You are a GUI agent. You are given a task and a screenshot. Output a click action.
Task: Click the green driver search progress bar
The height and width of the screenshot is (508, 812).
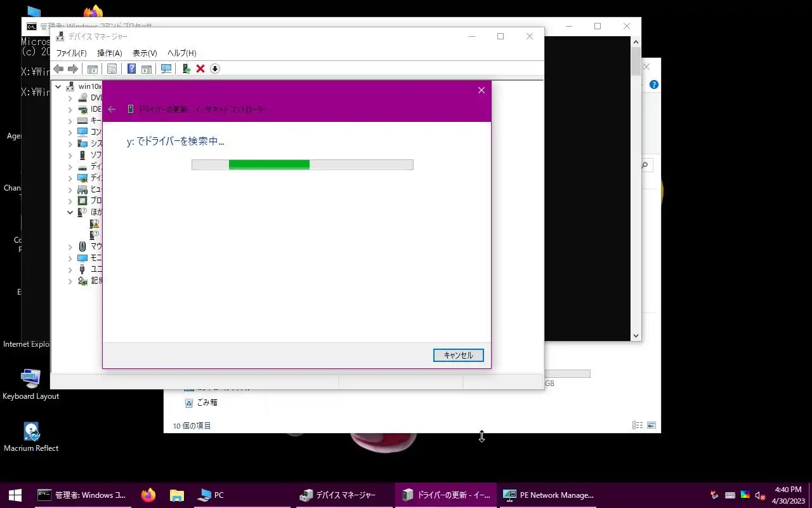[x=303, y=165]
